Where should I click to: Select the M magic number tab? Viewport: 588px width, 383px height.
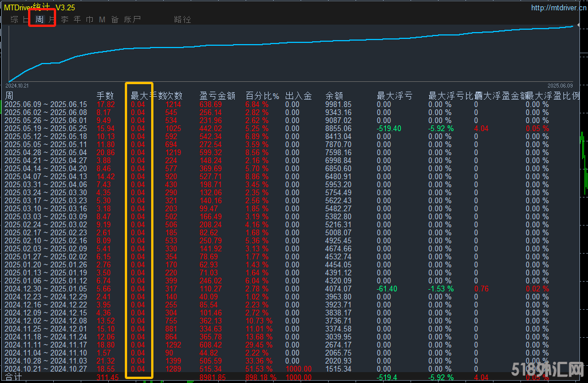point(102,19)
